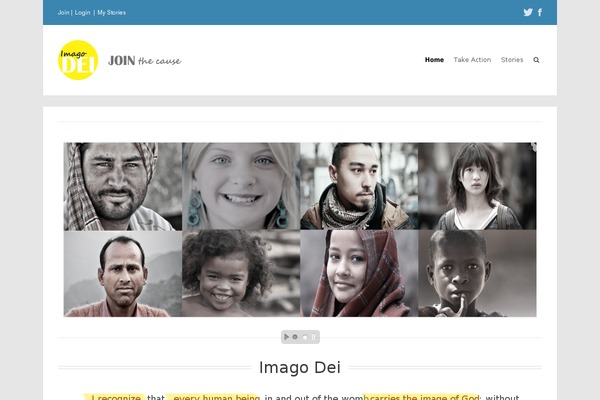Open the My Stories link

[111, 13]
